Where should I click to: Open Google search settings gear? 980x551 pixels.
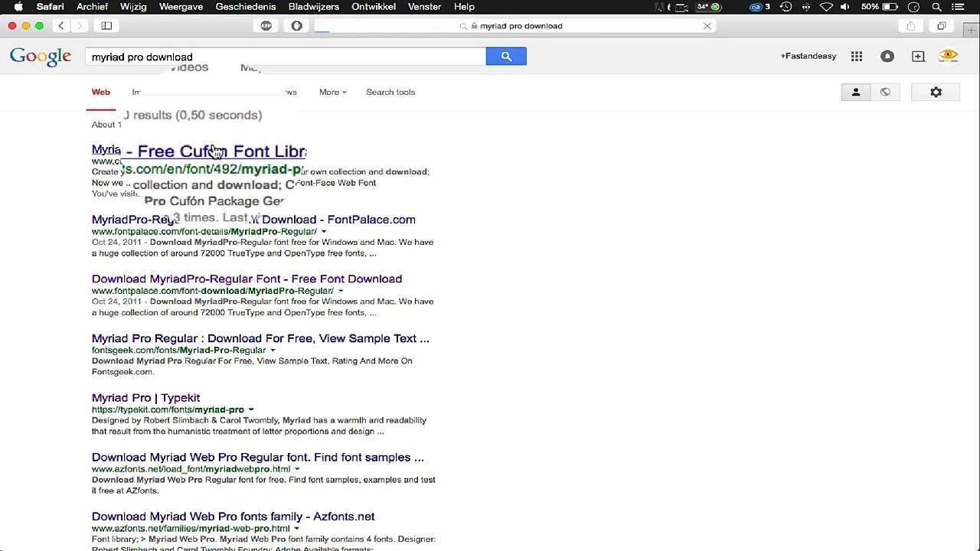pyautogui.click(x=936, y=92)
